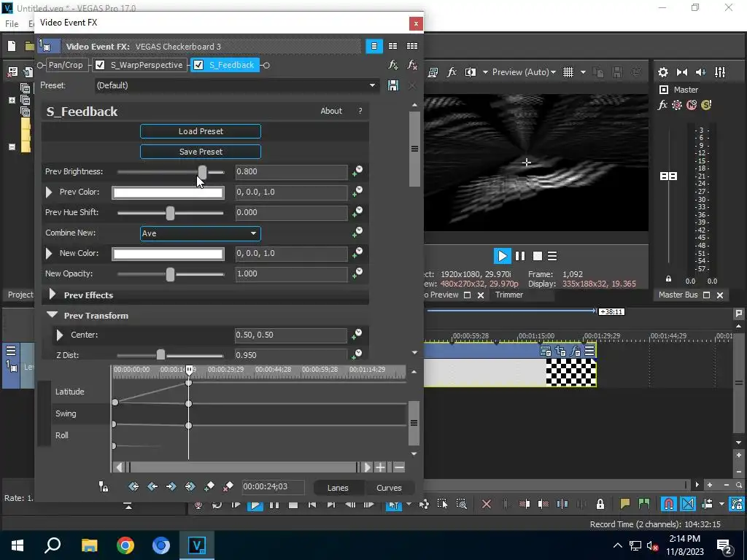The height and width of the screenshot is (560, 747).
Task: Toggle animation for Prev Brightness
Action: click(x=357, y=171)
